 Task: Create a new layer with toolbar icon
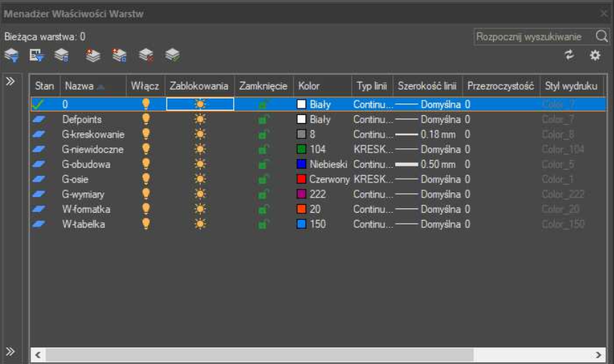[93, 55]
